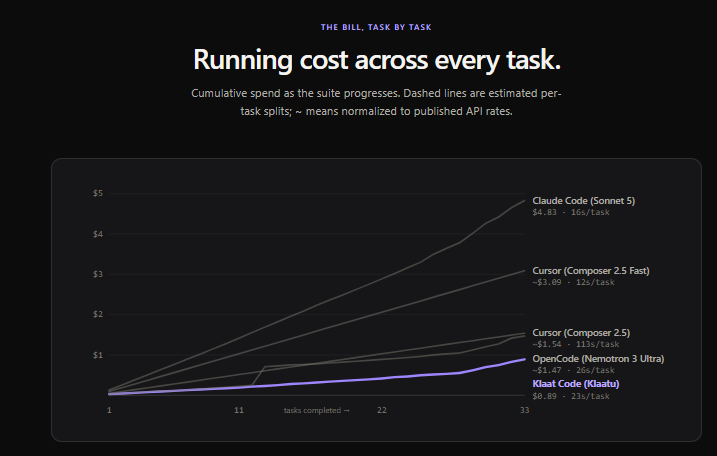Click the 'tasks completed →' axis caption
Viewport: 717px width, 456px height.
point(316,411)
